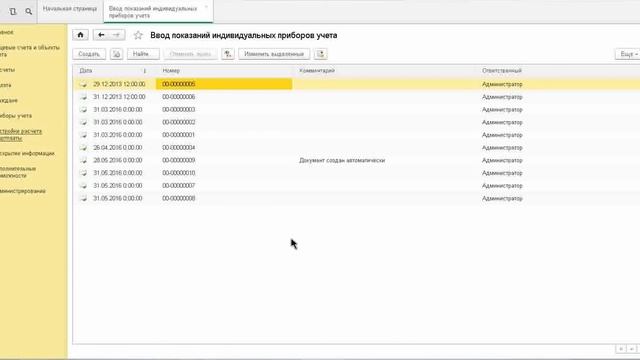This screenshot has height=360, width=640.
Task: Click the comment Документ создан автоматически
Action: [342, 160]
